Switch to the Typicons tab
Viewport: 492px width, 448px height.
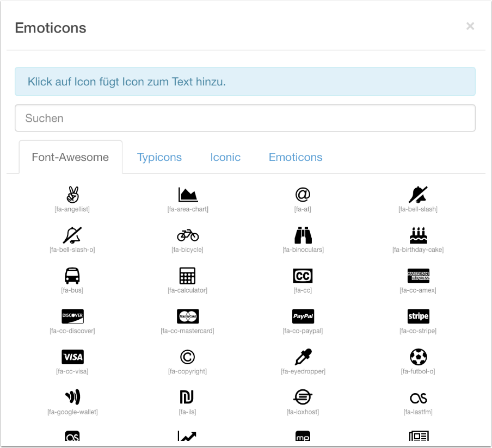[x=159, y=157]
